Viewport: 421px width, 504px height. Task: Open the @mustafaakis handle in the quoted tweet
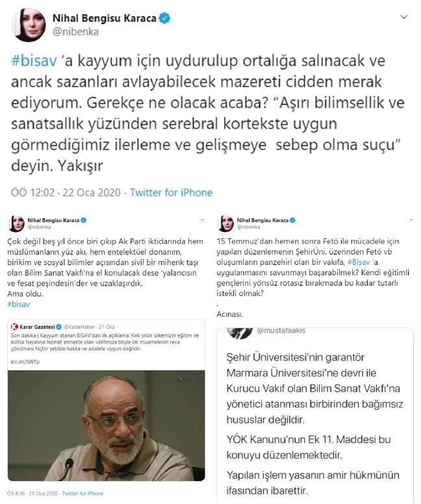coord(281,331)
